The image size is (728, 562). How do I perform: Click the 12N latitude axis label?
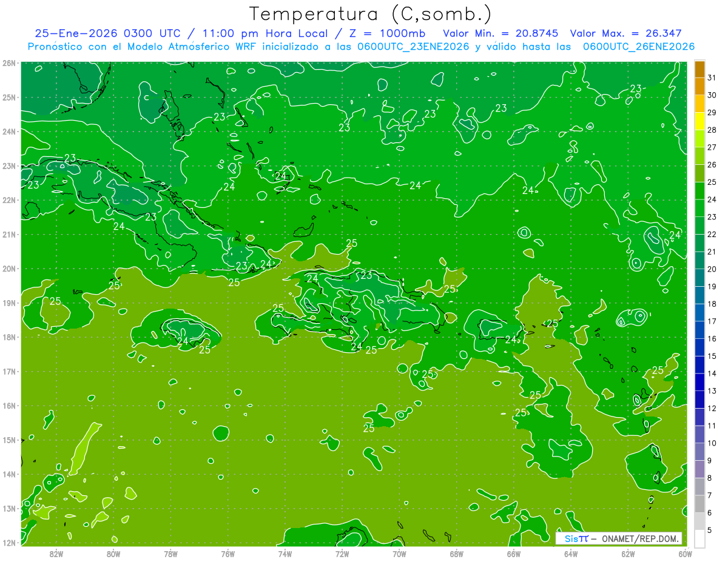[9, 543]
